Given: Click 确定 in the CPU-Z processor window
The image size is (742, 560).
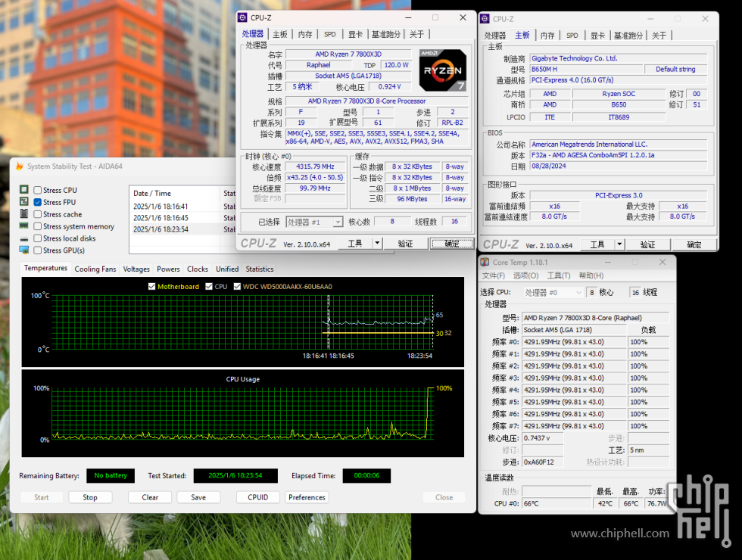Looking at the screenshot, I should click(452, 243).
